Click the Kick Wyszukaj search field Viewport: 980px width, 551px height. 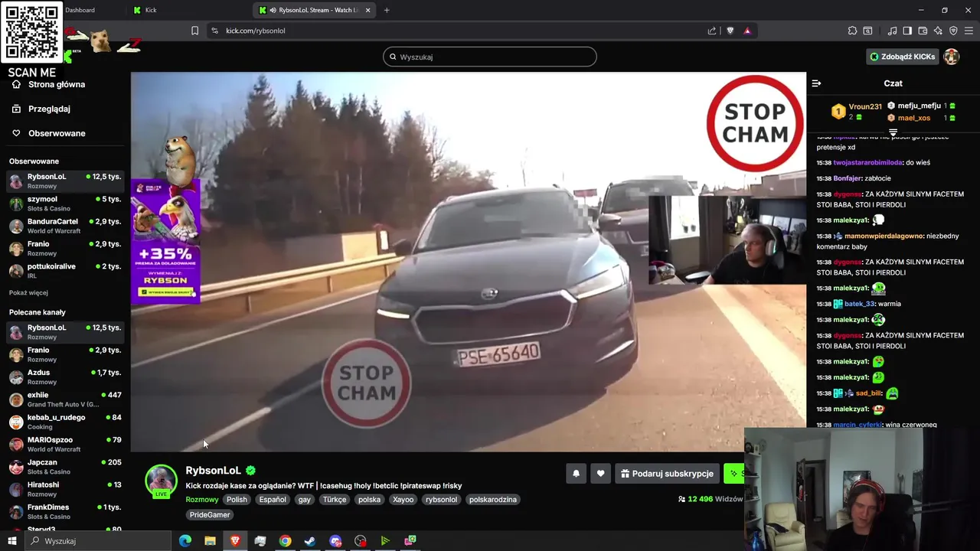[490, 57]
